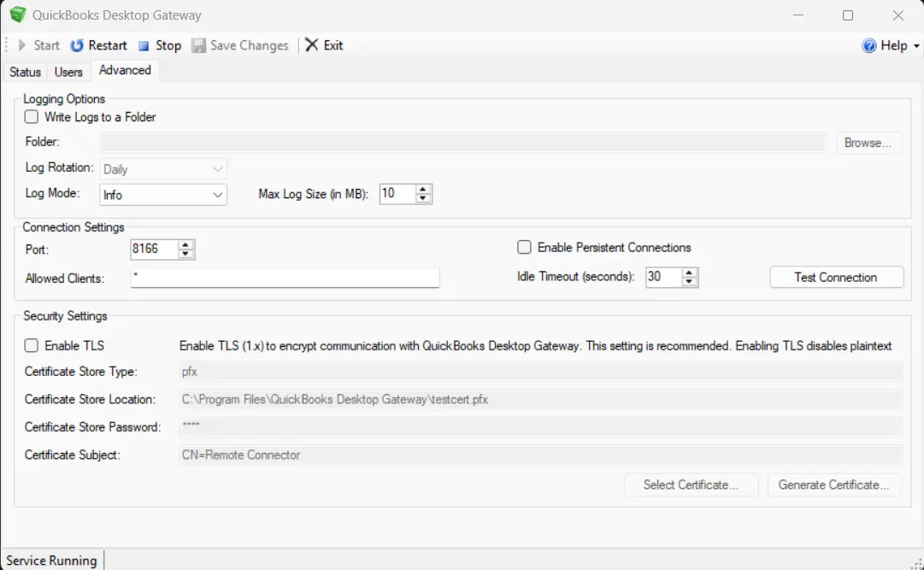This screenshot has width=924, height=570.
Task: Click the Test Connection button
Action: click(x=836, y=277)
